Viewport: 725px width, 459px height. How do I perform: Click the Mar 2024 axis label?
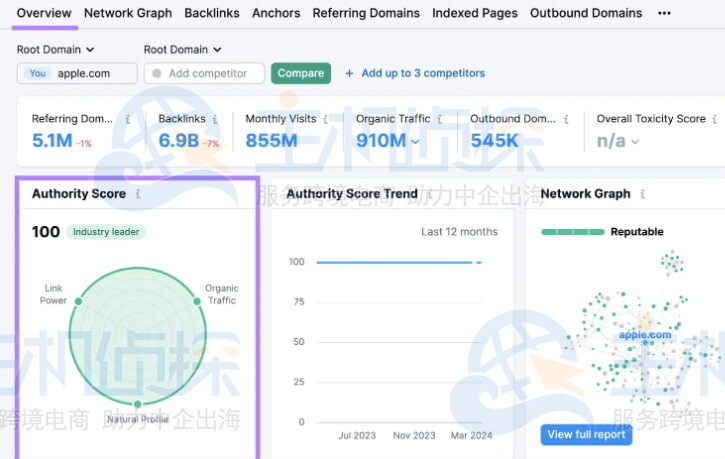click(x=471, y=435)
